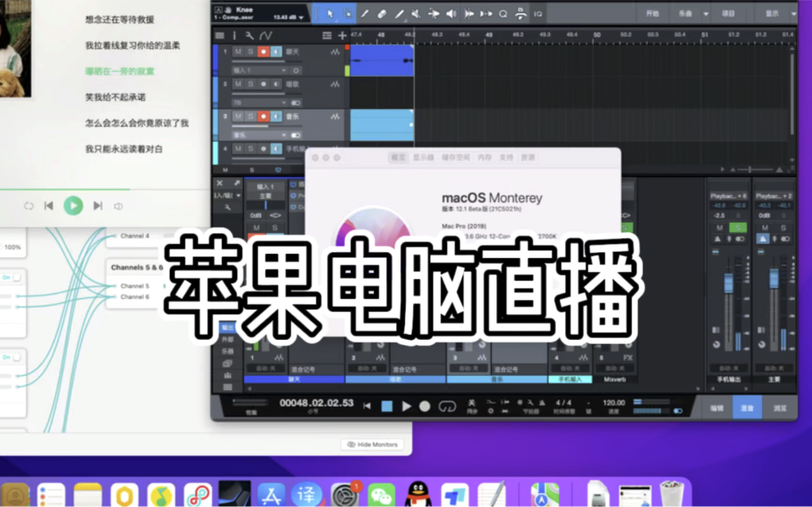Image resolution: width=812 pixels, height=507 pixels.
Task: Mute track 2 with M button
Action: click(x=238, y=84)
